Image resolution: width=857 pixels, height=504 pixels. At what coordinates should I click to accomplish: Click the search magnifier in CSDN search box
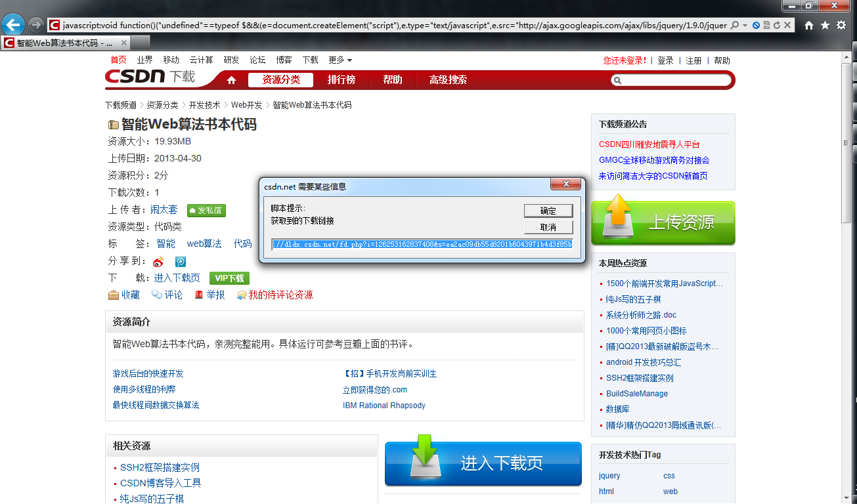tap(617, 80)
